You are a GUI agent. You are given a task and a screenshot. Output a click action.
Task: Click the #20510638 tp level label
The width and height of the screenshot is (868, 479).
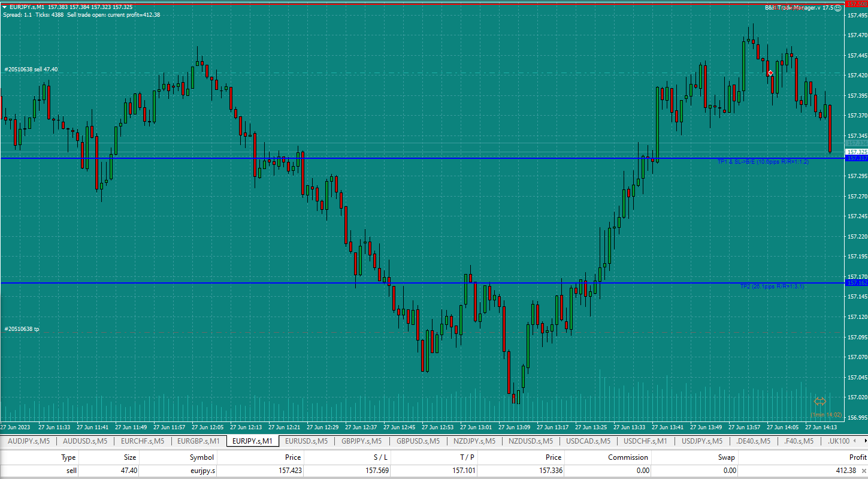click(22, 329)
